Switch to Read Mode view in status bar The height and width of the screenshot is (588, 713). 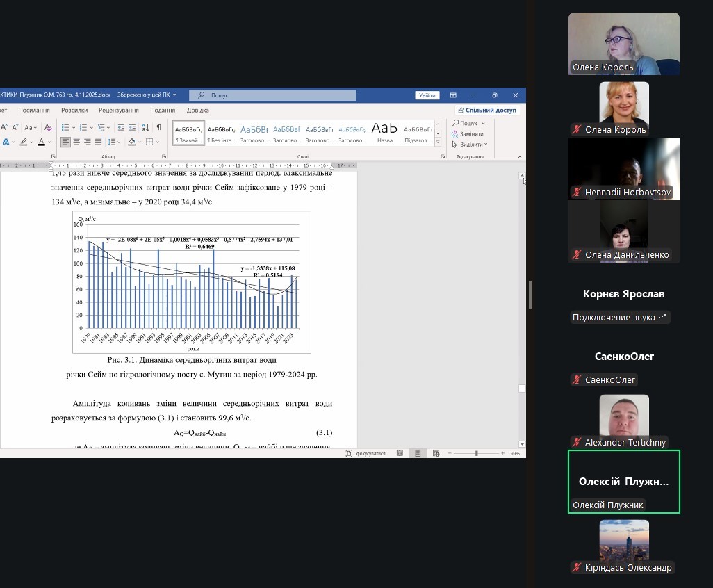(400, 453)
